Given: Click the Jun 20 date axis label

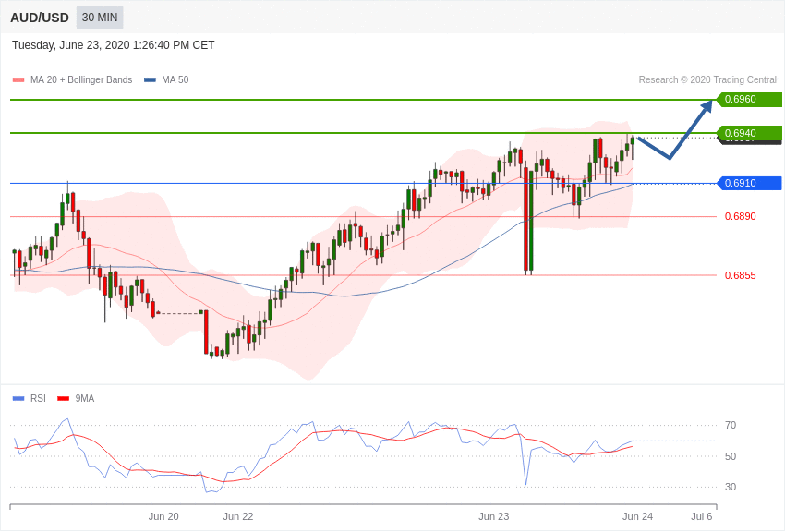Looking at the screenshot, I should [x=163, y=516].
